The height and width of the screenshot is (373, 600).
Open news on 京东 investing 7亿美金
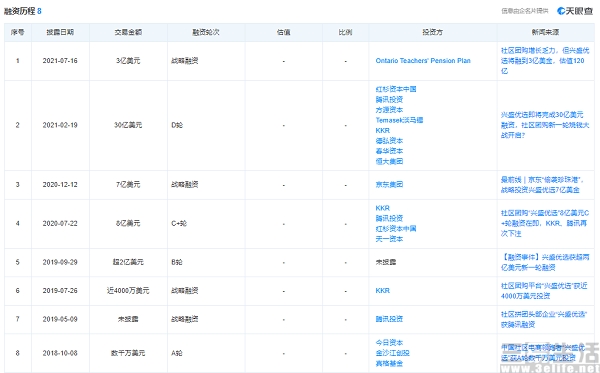coord(542,184)
